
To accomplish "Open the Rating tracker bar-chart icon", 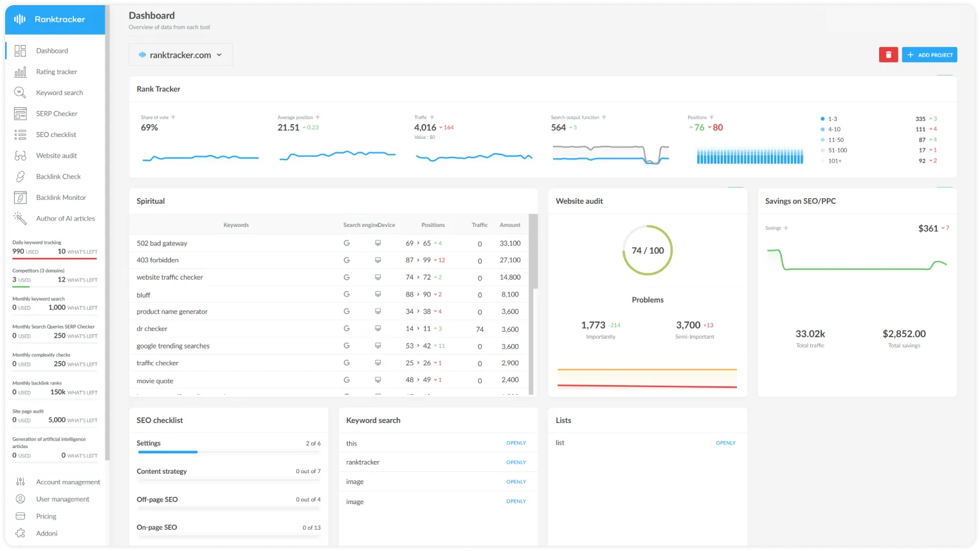I will [20, 72].
